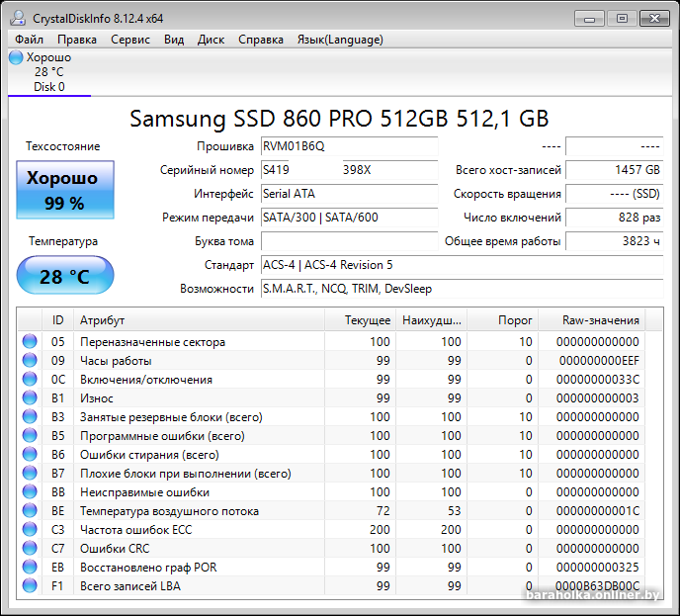
Task: Click the Интерфейс field Serial ATA
Action: pos(350,194)
